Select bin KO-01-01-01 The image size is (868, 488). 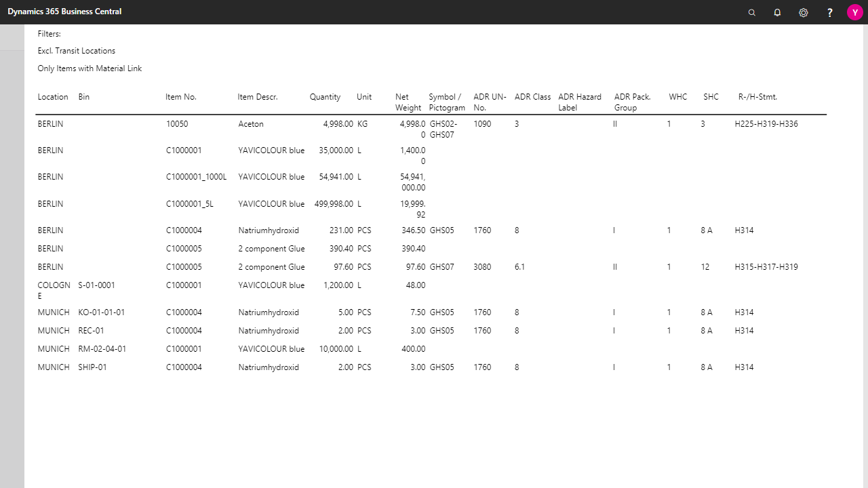(x=102, y=312)
